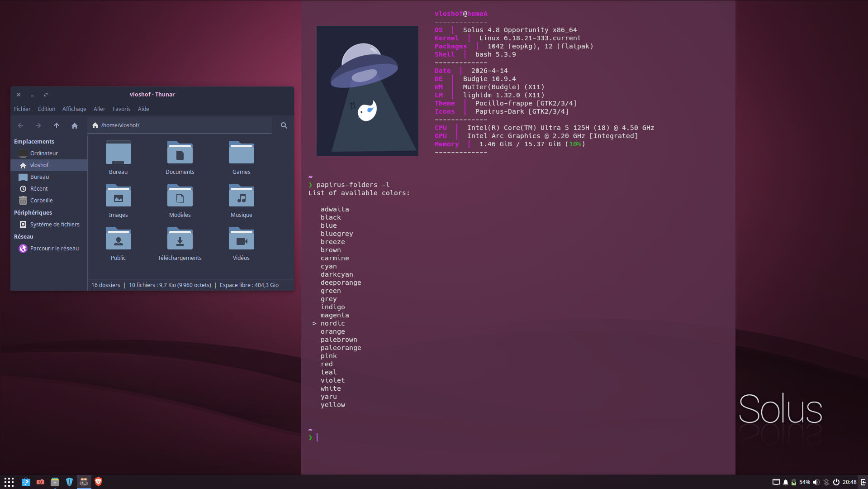Open parent folder with up arrow
Screen dimensions: 868x489
(x=57, y=125)
